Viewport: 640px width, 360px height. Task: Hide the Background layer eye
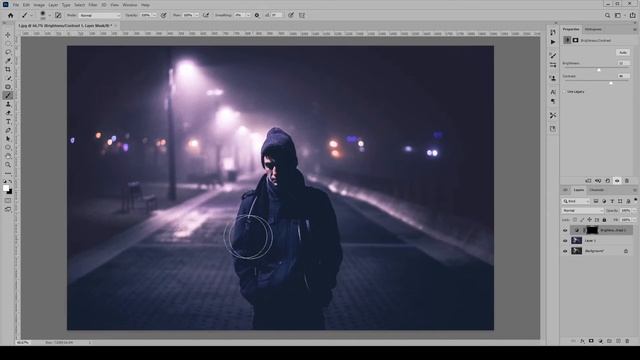(x=565, y=251)
